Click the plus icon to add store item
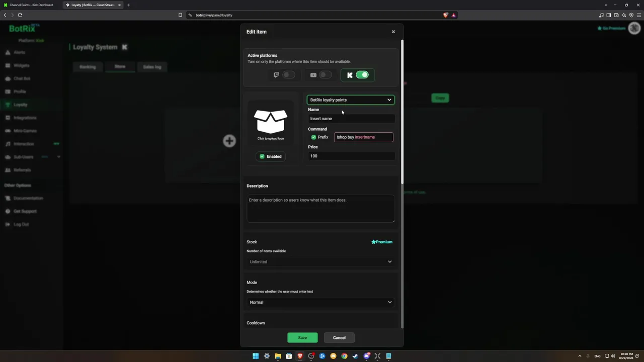The image size is (644, 362). pos(229,141)
